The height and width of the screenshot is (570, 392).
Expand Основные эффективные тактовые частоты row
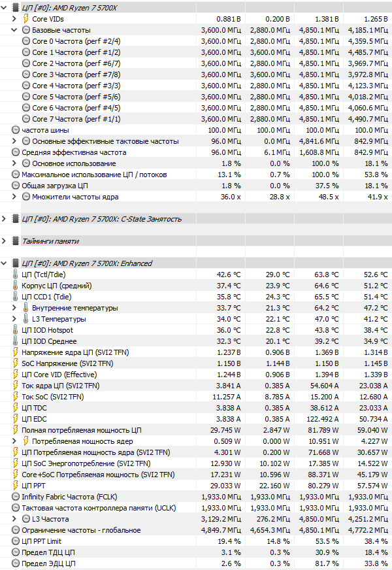click(x=14, y=141)
